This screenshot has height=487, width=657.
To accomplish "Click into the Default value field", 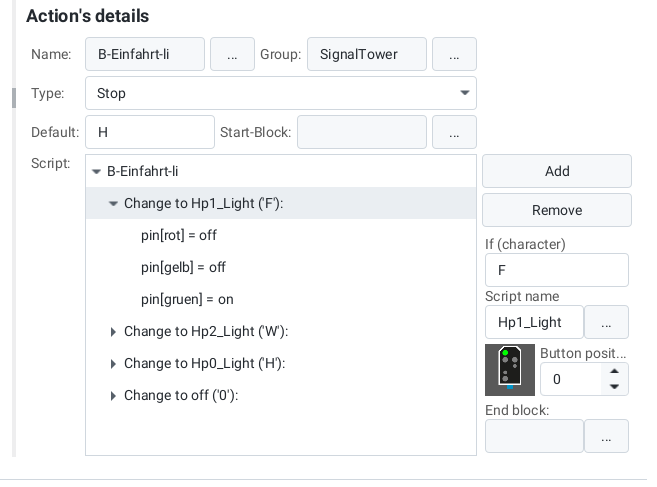I will (x=150, y=132).
